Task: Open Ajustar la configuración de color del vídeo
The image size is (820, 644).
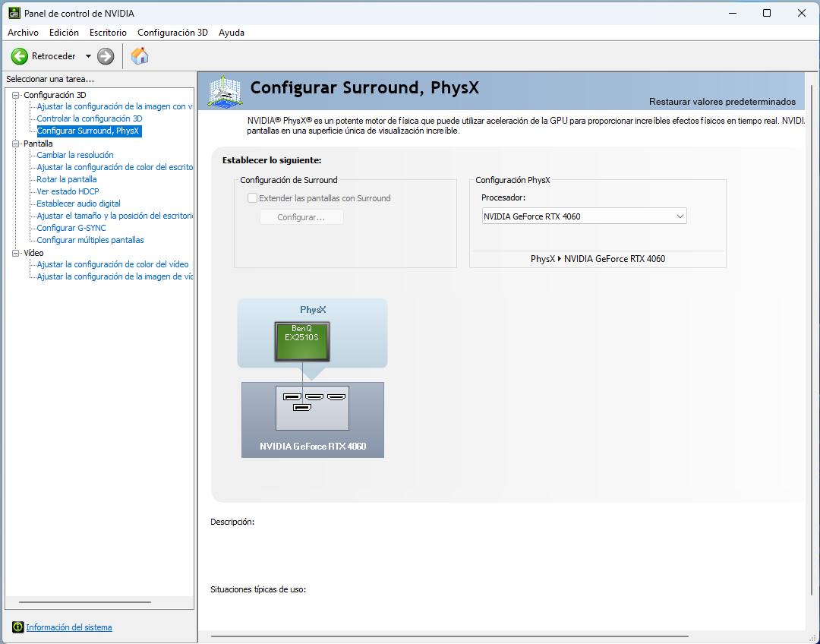Action: [112, 264]
